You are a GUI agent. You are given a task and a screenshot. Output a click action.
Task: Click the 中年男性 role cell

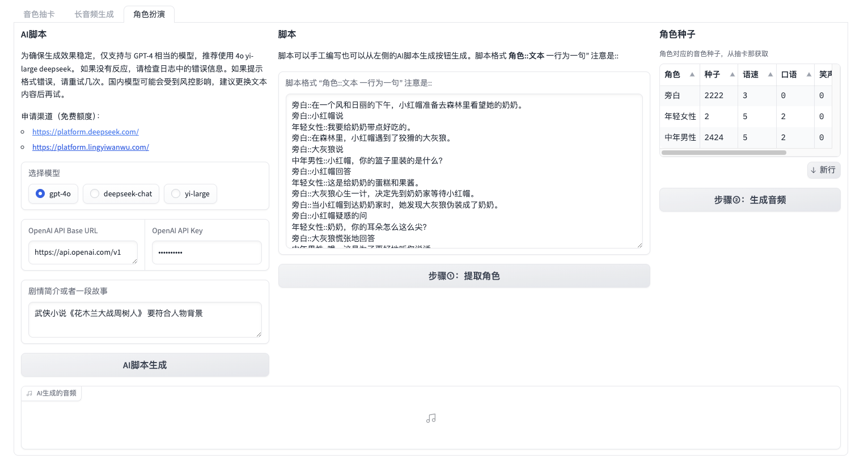point(680,137)
